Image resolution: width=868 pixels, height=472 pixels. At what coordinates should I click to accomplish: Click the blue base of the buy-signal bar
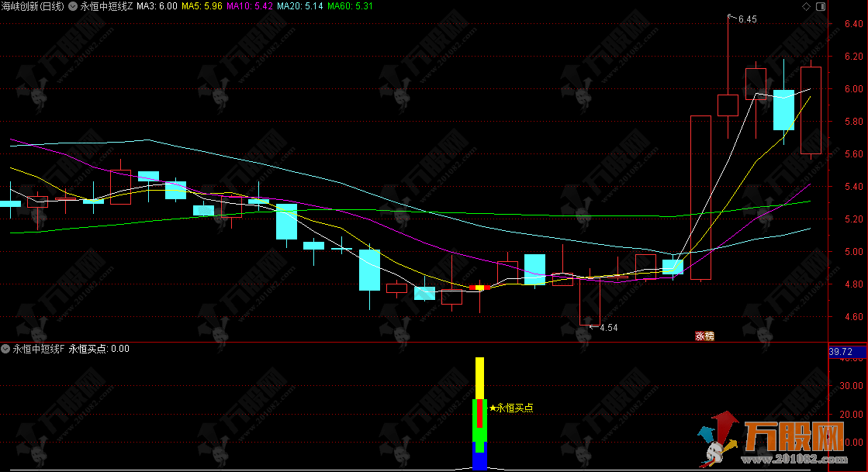coord(479,460)
